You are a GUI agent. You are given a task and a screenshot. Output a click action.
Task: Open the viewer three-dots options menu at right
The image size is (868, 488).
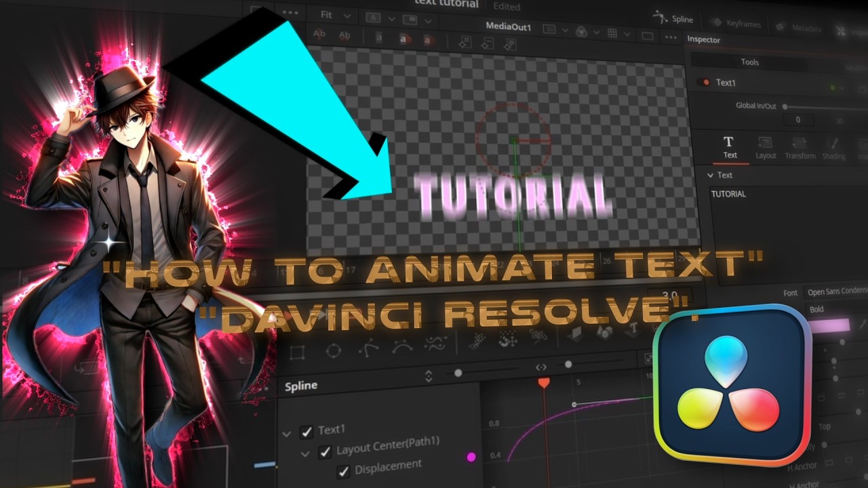[672, 37]
